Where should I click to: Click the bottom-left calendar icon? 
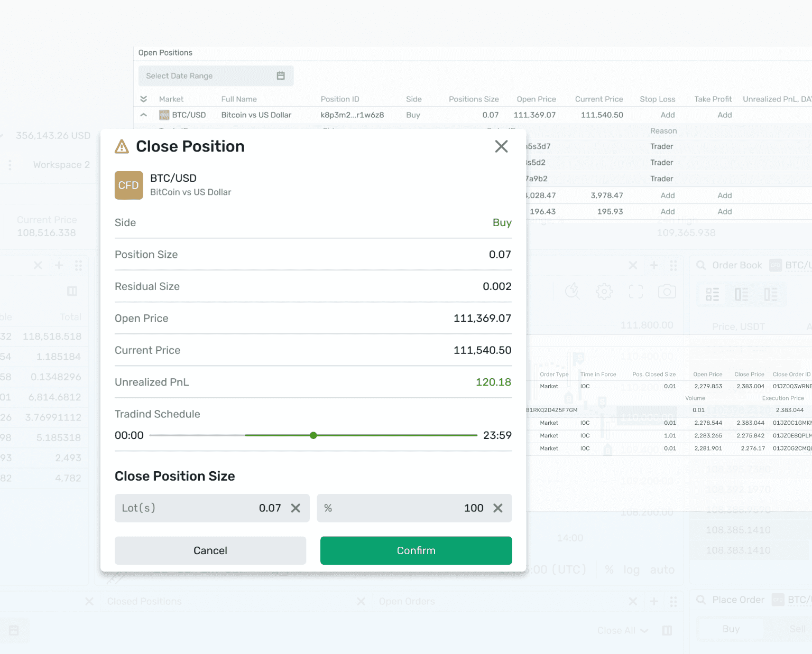coord(14,630)
